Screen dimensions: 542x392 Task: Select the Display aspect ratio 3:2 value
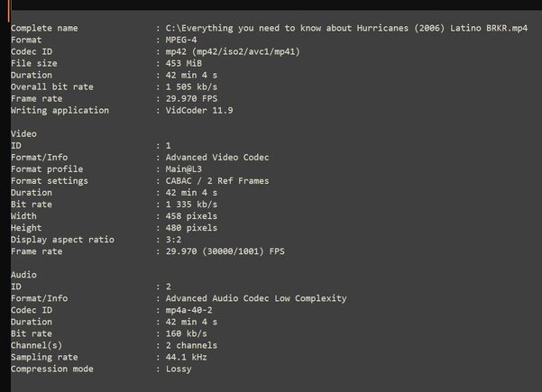(173, 240)
